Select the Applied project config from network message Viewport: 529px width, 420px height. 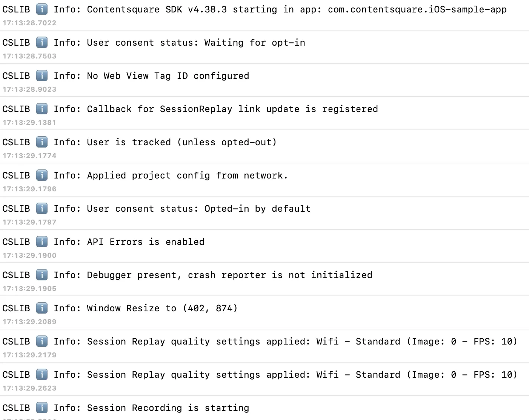click(x=187, y=175)
